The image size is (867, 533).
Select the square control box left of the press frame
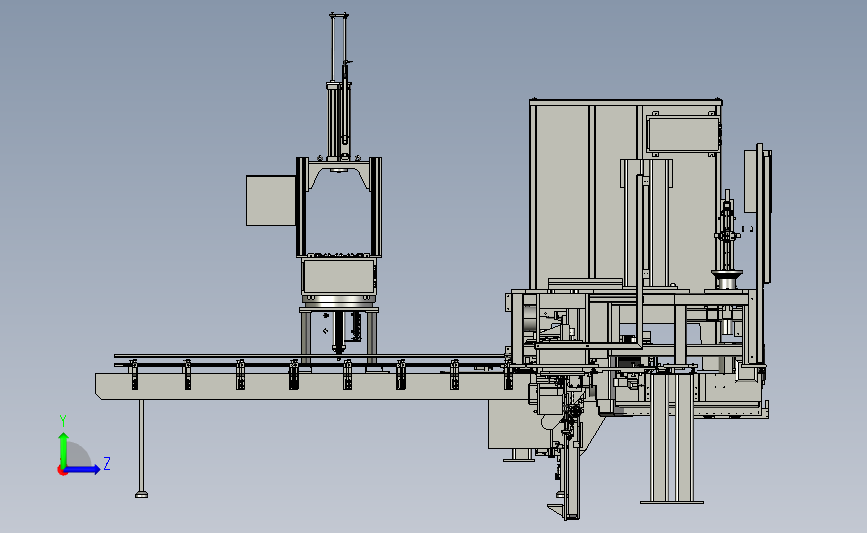[271, 201]
